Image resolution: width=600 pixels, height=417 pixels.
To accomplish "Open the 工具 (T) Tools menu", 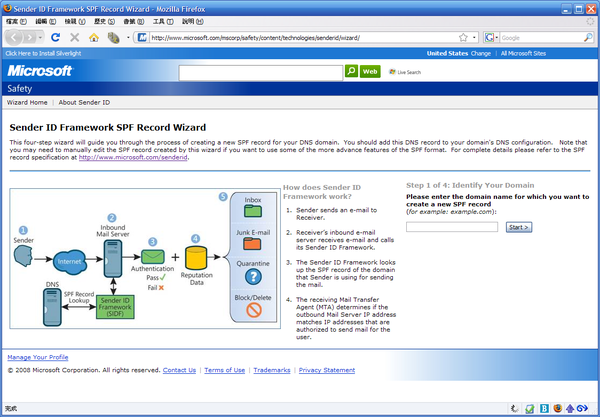I will (163, 21).
